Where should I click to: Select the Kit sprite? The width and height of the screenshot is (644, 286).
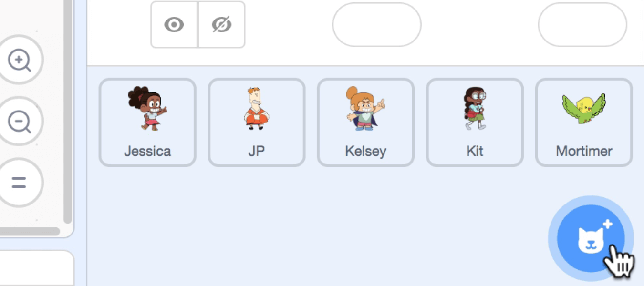[475, 122]
